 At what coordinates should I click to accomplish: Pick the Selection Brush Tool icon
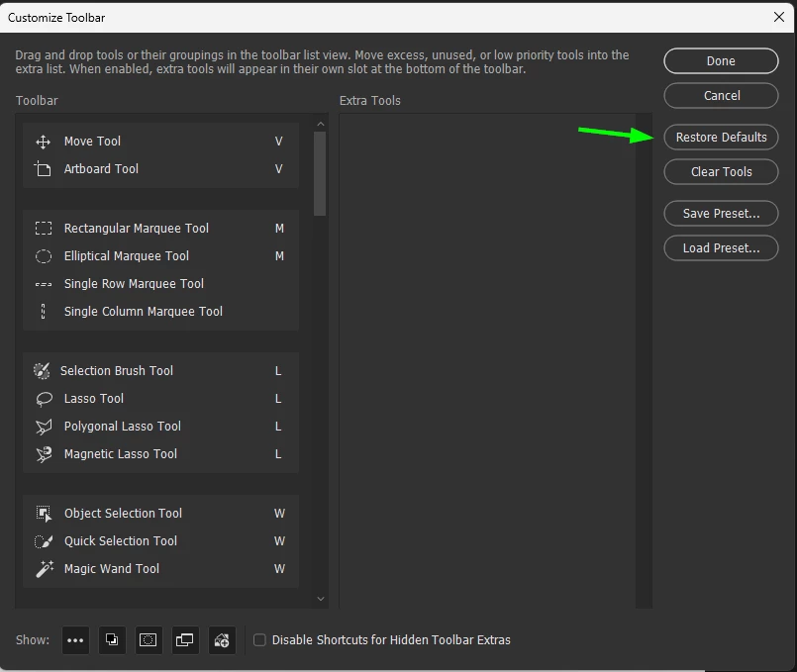point(42,371)
